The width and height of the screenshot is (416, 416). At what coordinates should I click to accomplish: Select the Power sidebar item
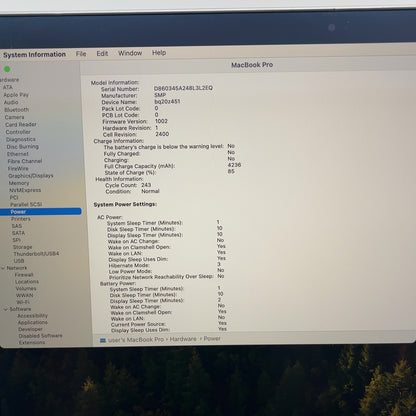click(x=41, y=212)
